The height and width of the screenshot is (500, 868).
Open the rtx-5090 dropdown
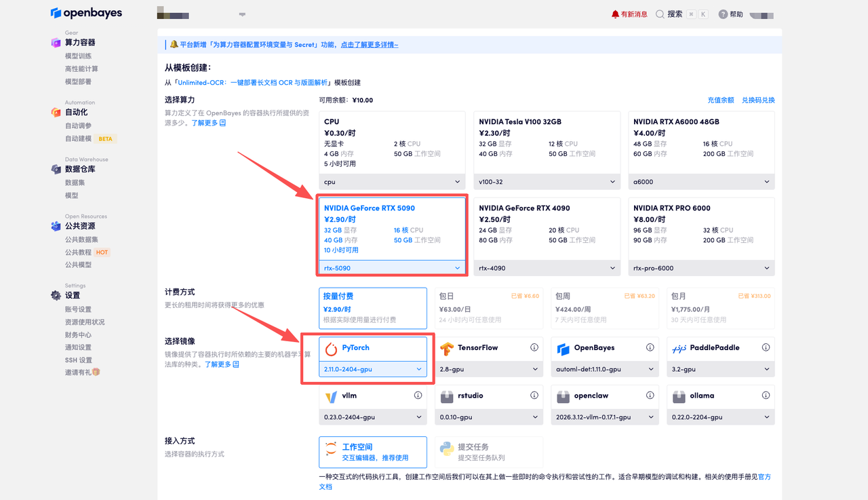pos(392,268)
